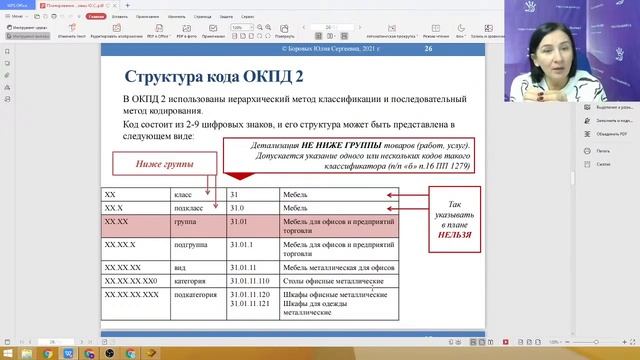Click status bar first page arrow

(22, 342)
